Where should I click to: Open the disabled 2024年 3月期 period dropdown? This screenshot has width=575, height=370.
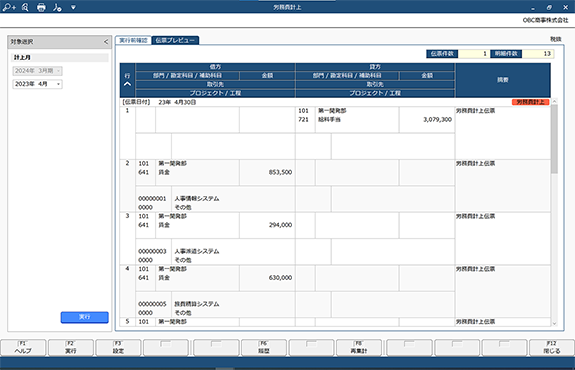click(x=37, y=71)
